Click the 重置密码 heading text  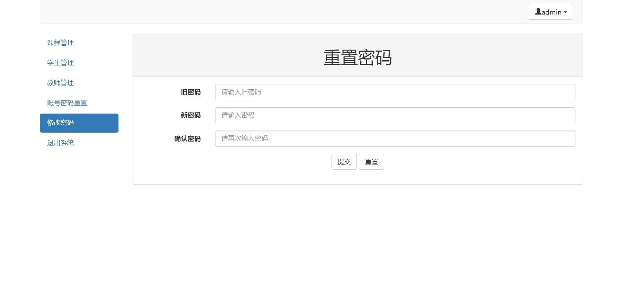pyautogui.click(x=358, y=57)
